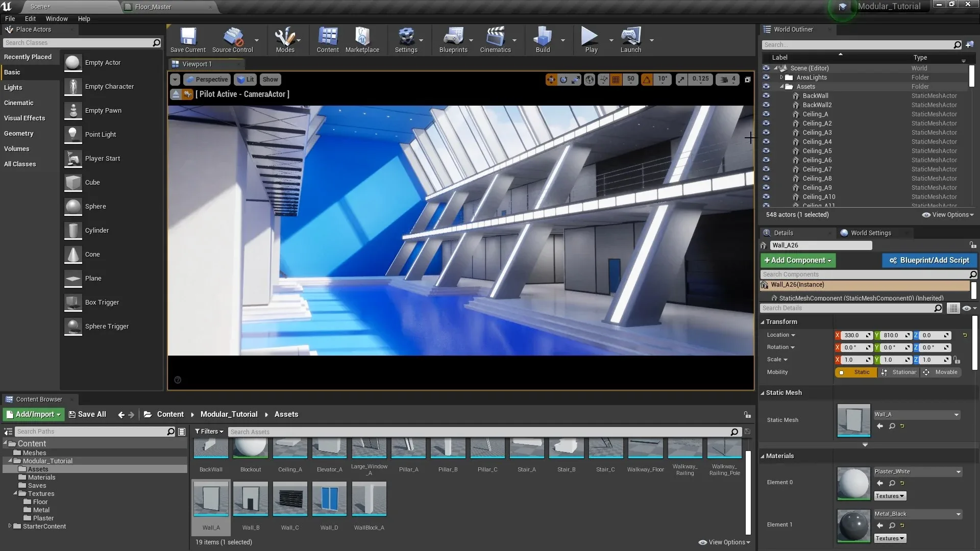Click the Save All button in Content Browser

point(87,414)
